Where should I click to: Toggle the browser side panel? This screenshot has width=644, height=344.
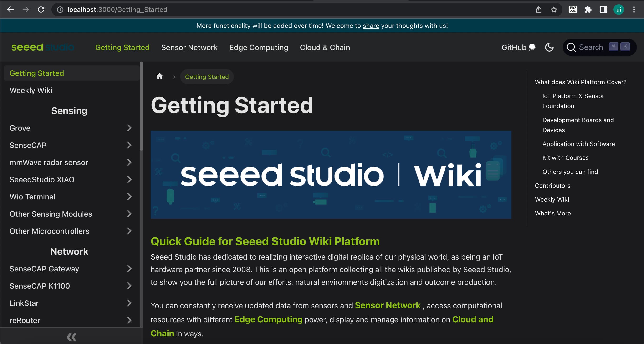coord(603,10)
